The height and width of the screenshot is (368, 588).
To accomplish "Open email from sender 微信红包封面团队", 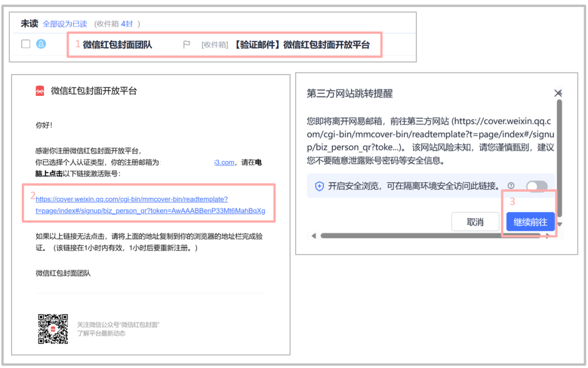I will pyautogui.click(x=118, y=45).
